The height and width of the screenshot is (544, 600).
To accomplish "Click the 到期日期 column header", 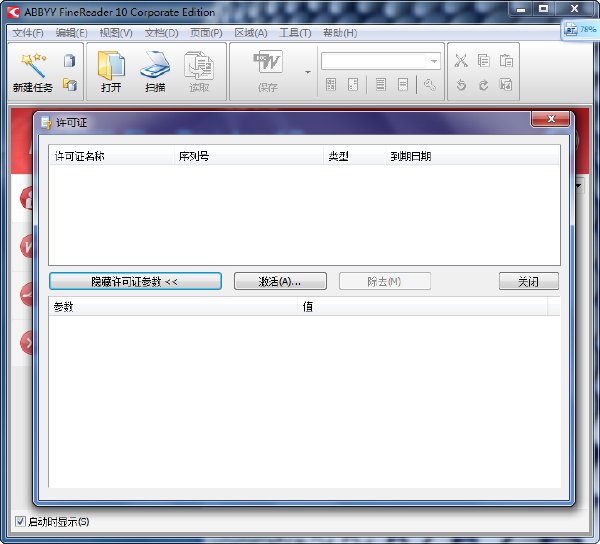I will pyautogui.click(x=472, y=156).
